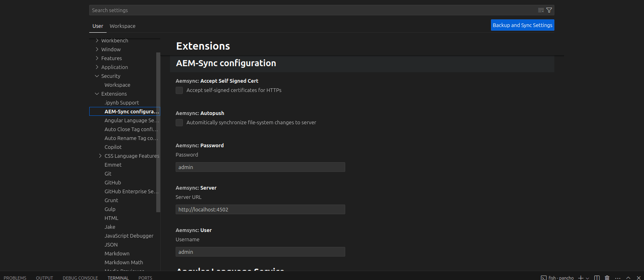
Task: Select AEM-Sync configuration tree item
Action: pos(125,111)
